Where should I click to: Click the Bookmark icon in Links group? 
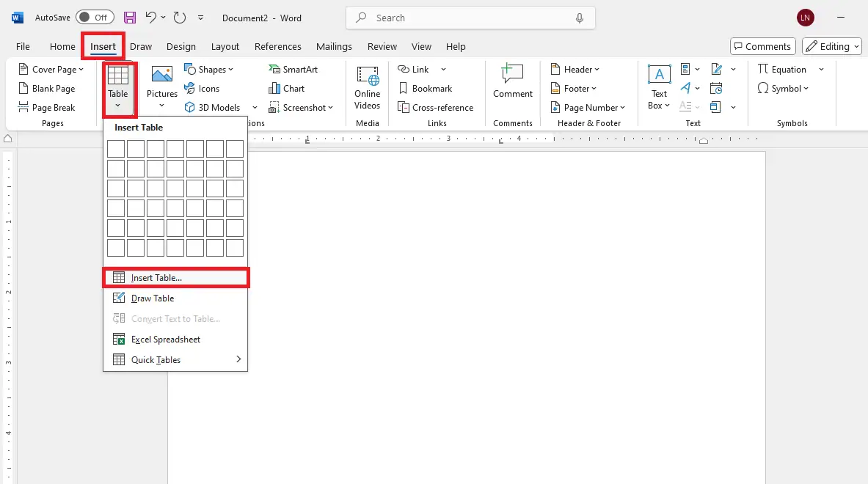(x=425, y=89)
